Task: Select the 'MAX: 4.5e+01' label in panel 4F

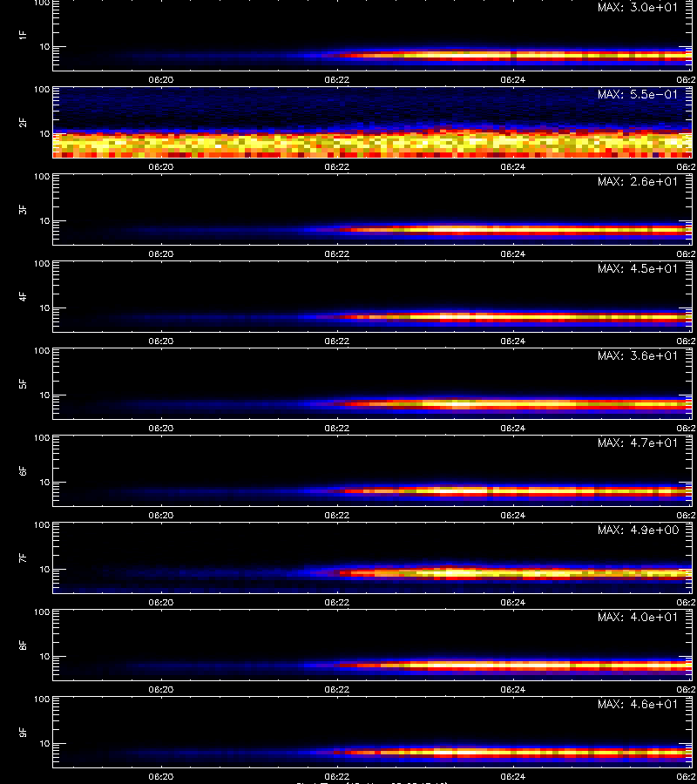Action: [638, 268]
